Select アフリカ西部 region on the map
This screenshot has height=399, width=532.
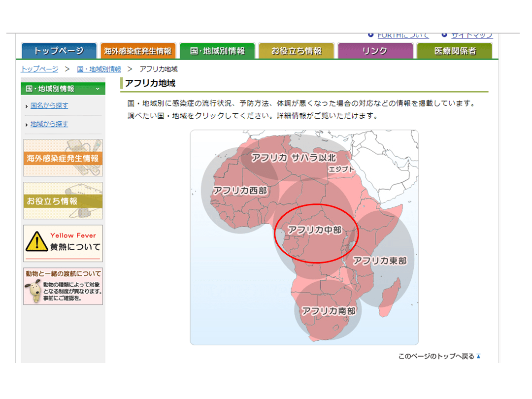click(240, 191)
